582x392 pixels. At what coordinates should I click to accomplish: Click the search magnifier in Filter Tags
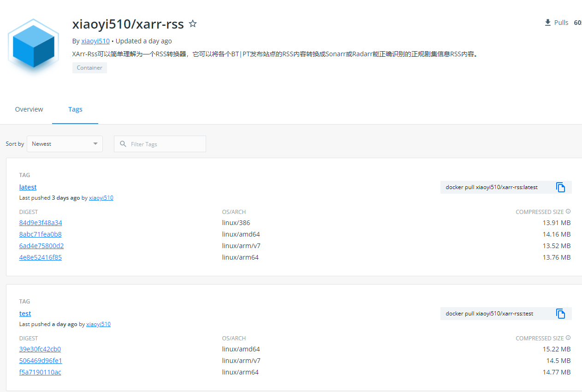(x=123, y=144)
